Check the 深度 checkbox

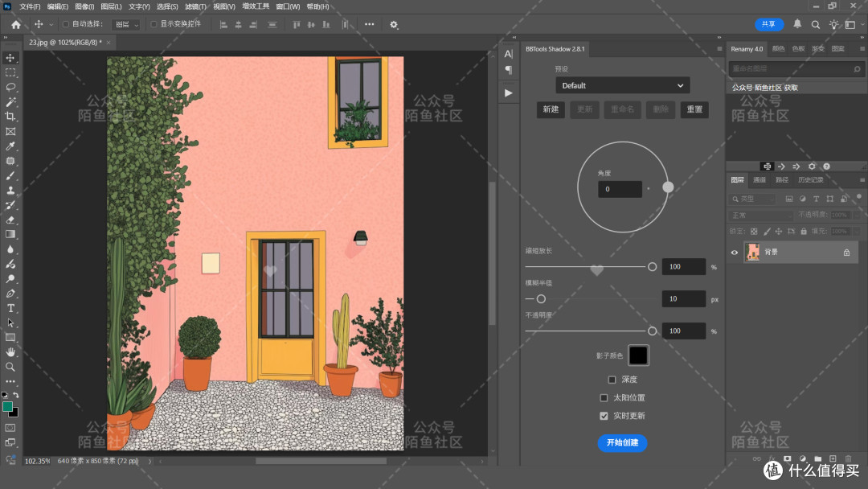[x=612, y=380]
